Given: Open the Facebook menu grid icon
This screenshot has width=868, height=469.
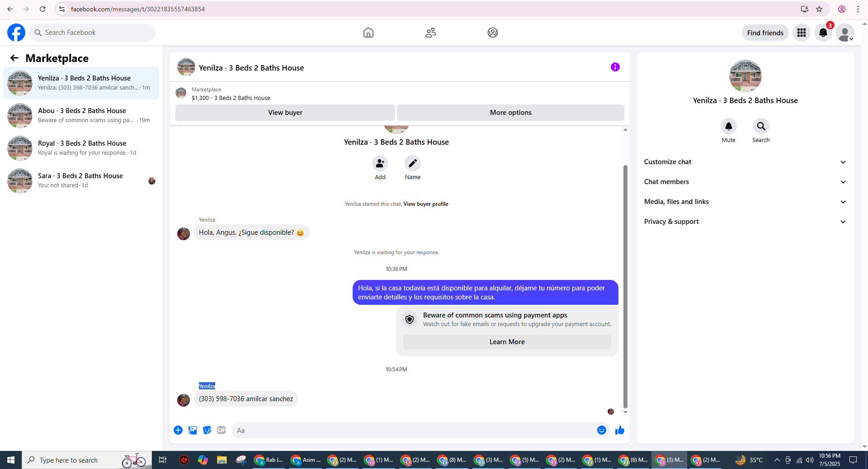Looking at the screenshot, I should [x=802, y=33].
